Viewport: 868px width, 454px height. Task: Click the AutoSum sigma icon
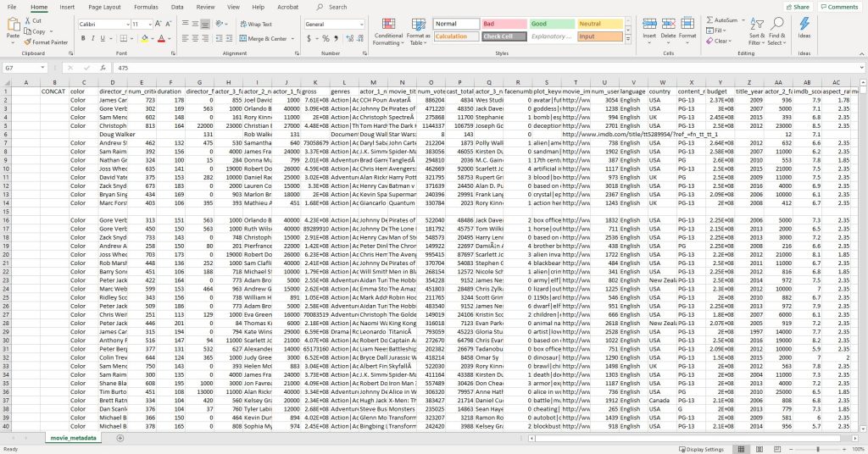click(709, 20)
